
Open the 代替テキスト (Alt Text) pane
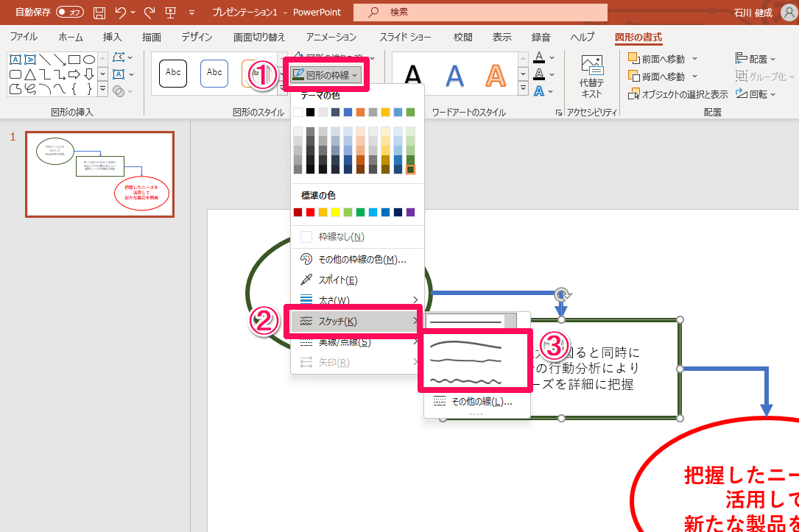(593, 74)
